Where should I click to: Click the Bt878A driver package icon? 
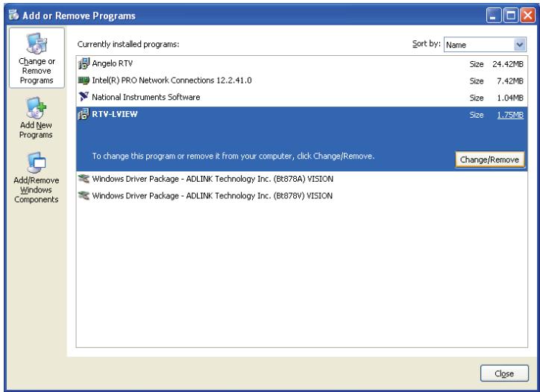[84, 179]
